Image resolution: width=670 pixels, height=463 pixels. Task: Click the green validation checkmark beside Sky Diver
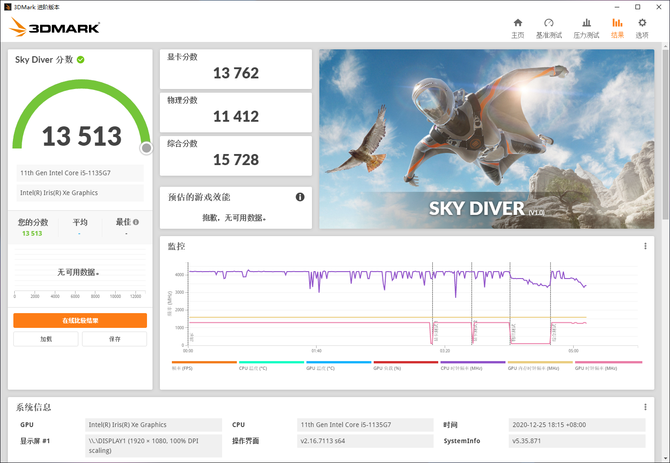[x=81, y=60]
